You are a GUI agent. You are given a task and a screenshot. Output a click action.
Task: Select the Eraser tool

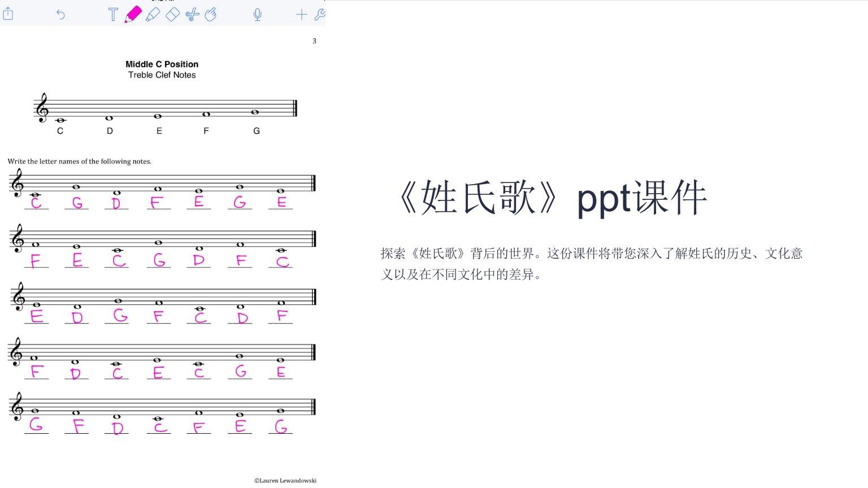(x=172, y=15)
